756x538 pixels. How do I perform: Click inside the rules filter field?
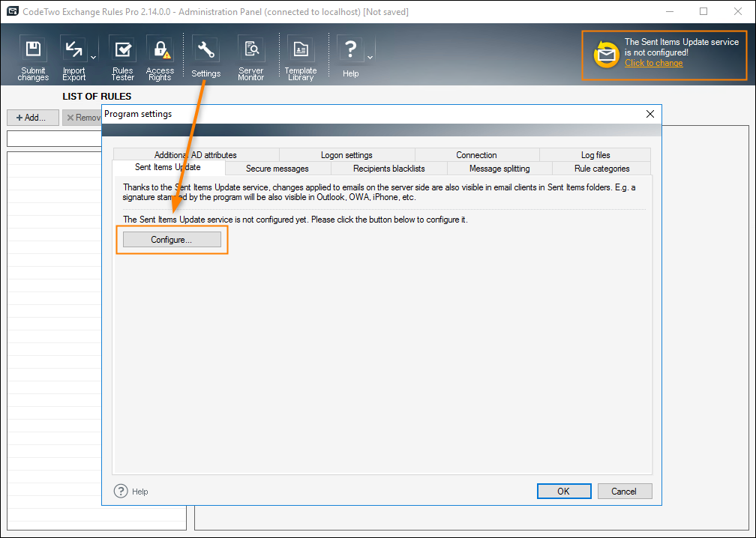tap(53, 138)
